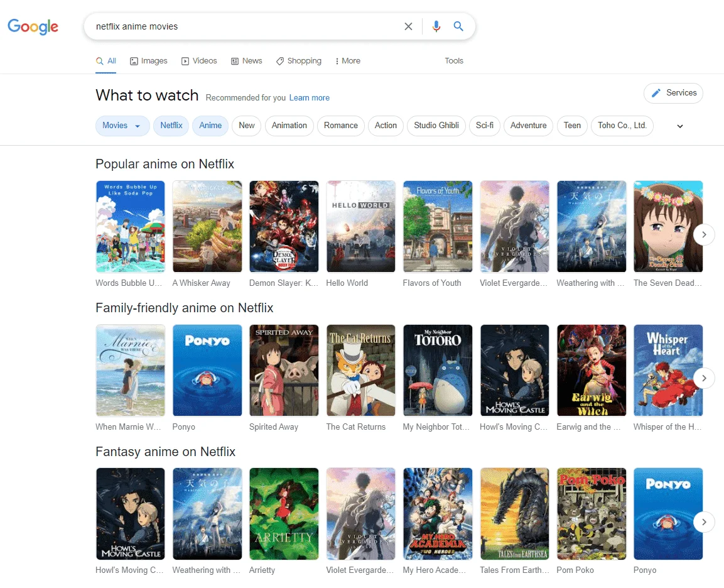Open the Movies dropdown chip
Screen dimensions: 724x588
122,126
